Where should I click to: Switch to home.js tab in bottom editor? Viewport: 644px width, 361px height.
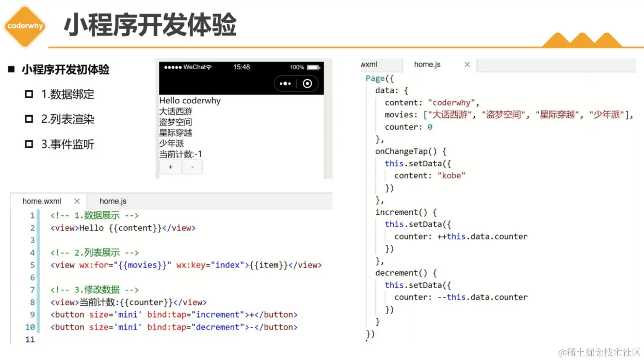point(113,201)
